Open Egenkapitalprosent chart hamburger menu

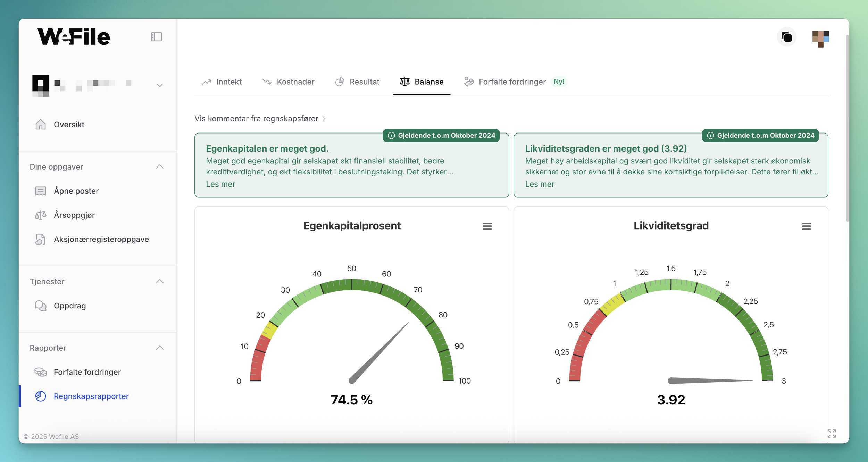click(x=487, y=226)
